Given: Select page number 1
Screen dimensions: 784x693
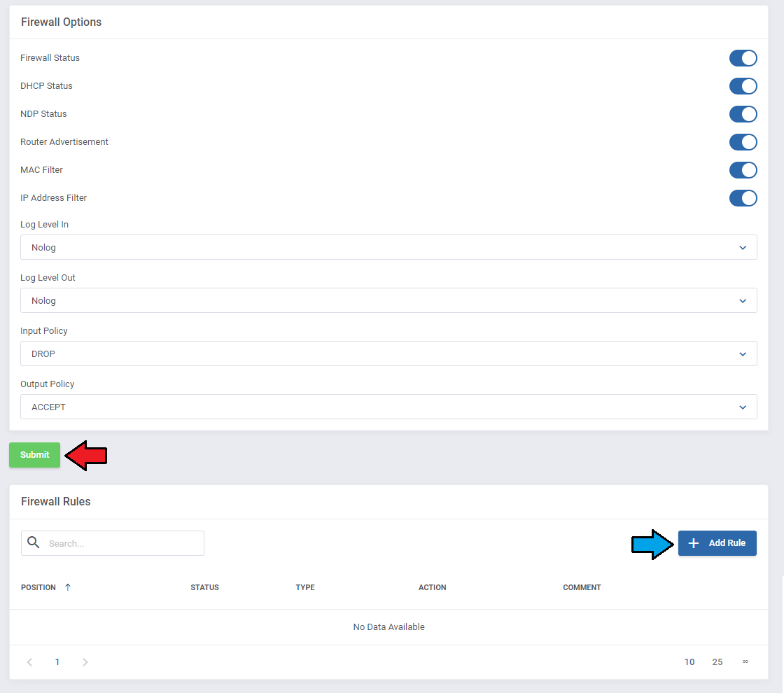Looking at the screenshot, I should (57, 662).
